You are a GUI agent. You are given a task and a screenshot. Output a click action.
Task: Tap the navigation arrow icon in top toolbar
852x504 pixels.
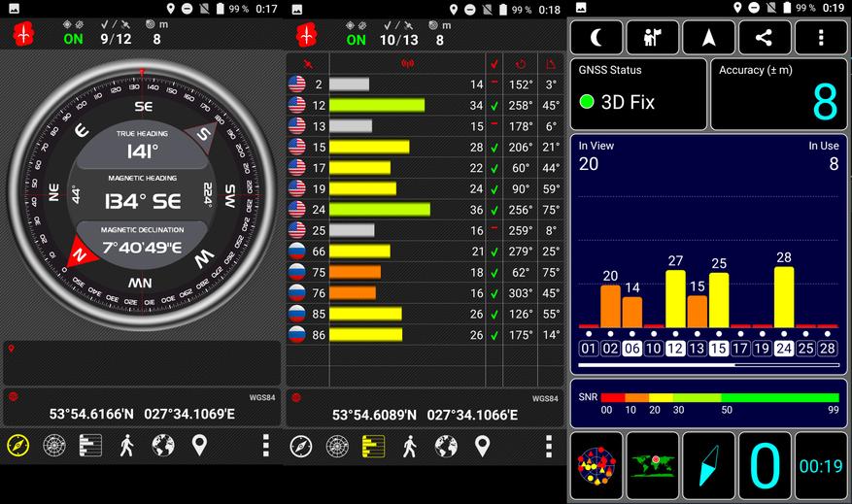click(708, 38)
